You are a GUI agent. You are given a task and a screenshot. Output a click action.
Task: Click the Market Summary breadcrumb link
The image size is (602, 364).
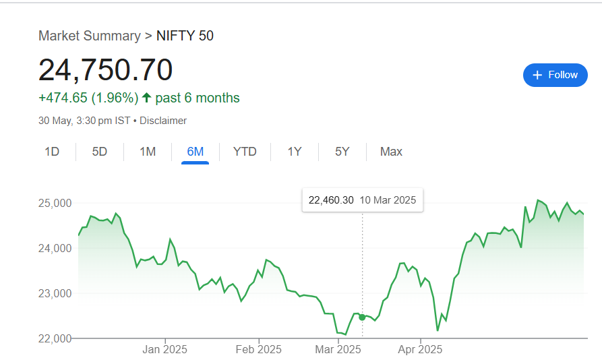(x=88, y=36)
